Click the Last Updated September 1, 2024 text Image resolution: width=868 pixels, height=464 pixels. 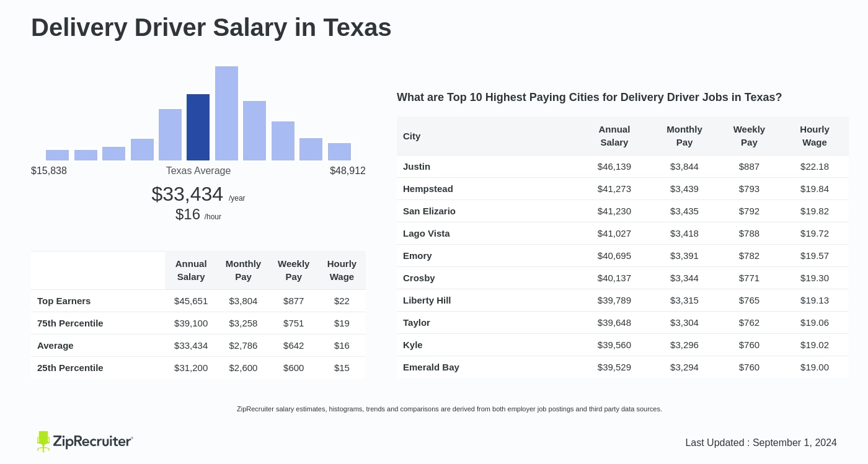pyautogui.click(x=761, y=442)
